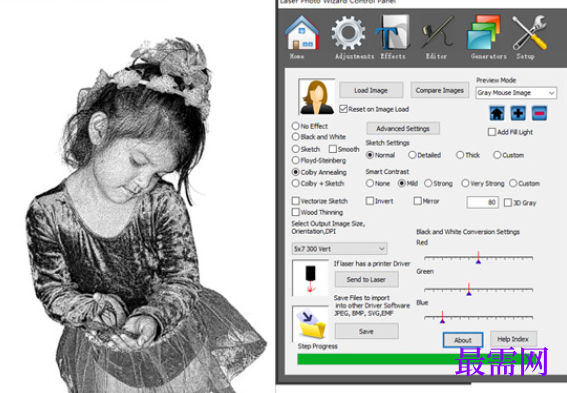
Task: Select Black and White effect
Action: tap(296, 136)
